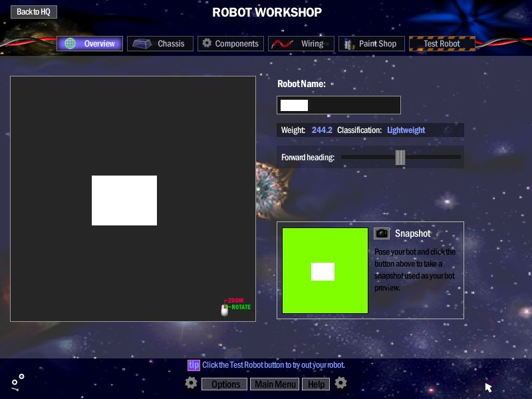Viewport: 532px width, 399px height.
Task: Click the red wire icon on Wiring tab
Action: point(281,44)
